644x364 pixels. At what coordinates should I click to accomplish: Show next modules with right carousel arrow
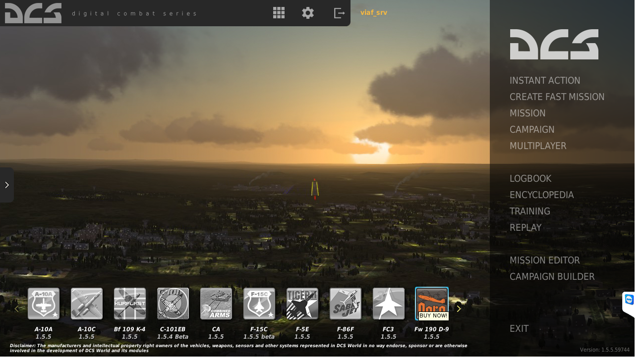coord(459,309)
